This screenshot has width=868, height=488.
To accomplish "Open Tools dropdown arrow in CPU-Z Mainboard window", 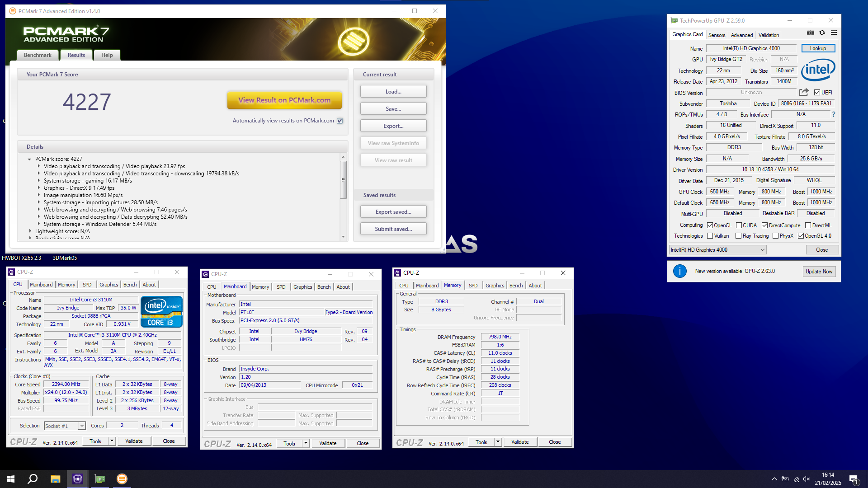I will [306, 443].
